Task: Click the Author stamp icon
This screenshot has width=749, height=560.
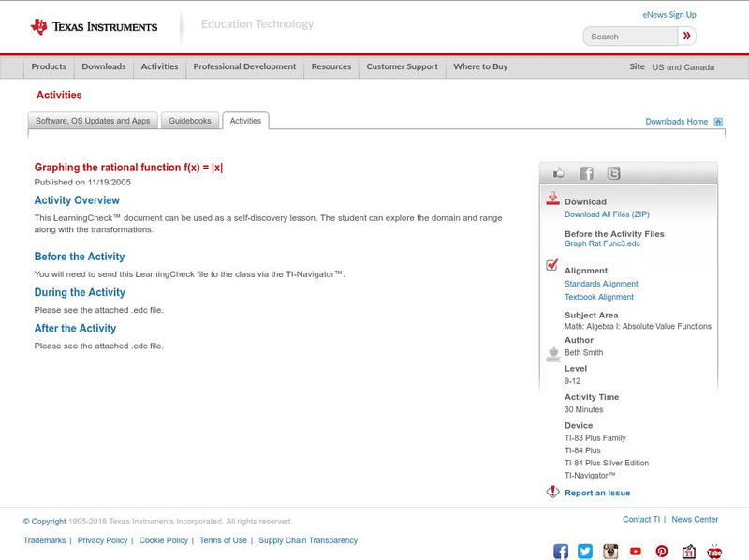Action: click(x=553, y=355)
